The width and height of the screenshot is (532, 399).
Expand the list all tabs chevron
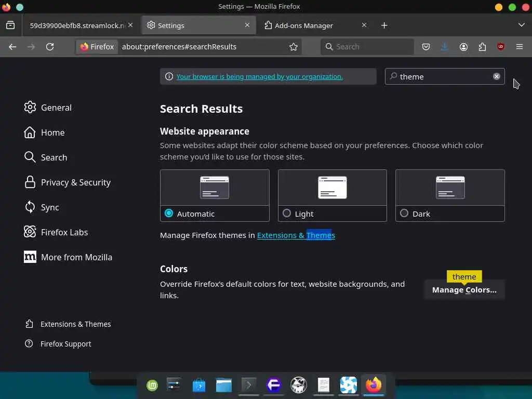click(522, 25)
